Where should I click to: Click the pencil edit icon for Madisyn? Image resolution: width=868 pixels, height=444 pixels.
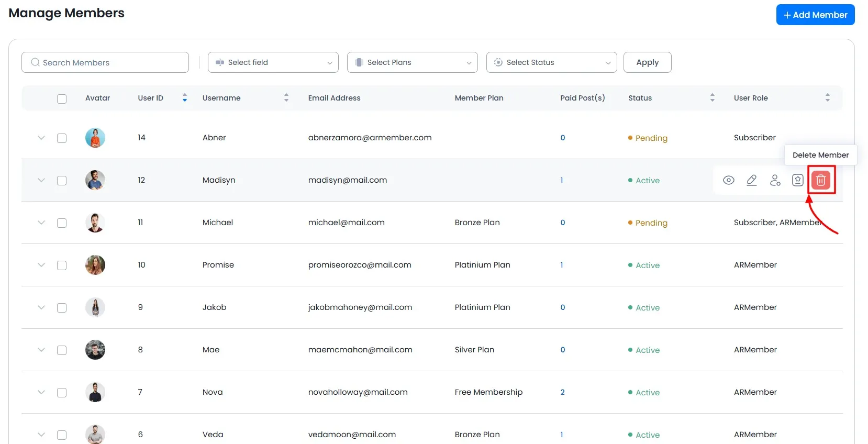(x=751, y=180)
